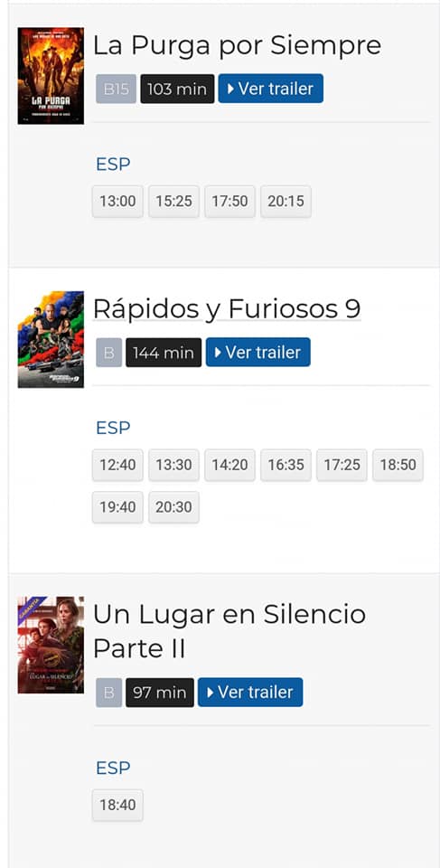Select the 13:30 showtime
The image size is (440, 868).
point(173,465)
